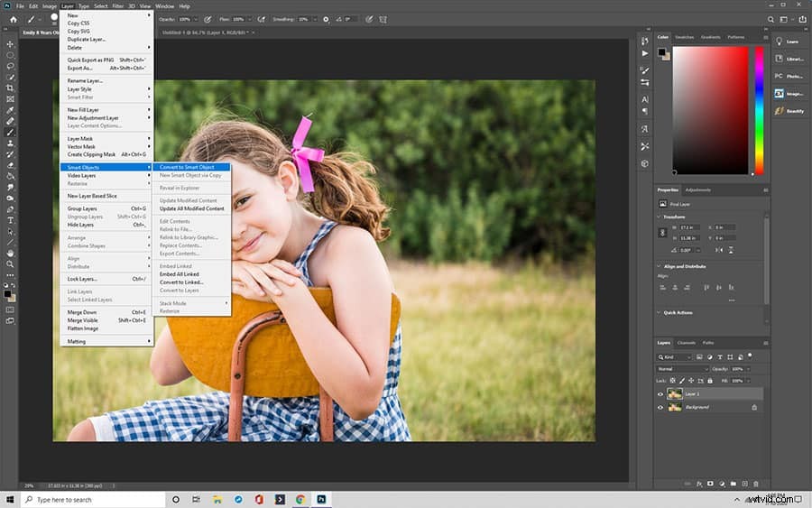Toggle lock all layer padlock

710,381
